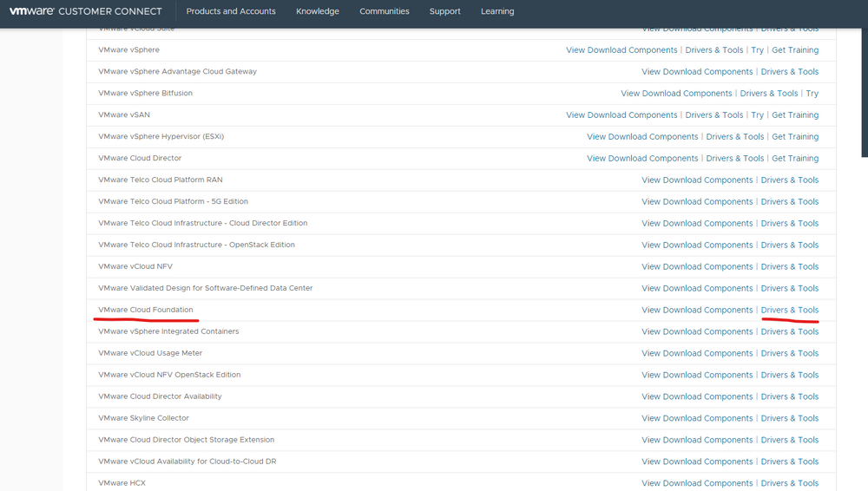Select the VMware Cloud Foundation product name
The image size is (868, 491).
click(146, 310)
